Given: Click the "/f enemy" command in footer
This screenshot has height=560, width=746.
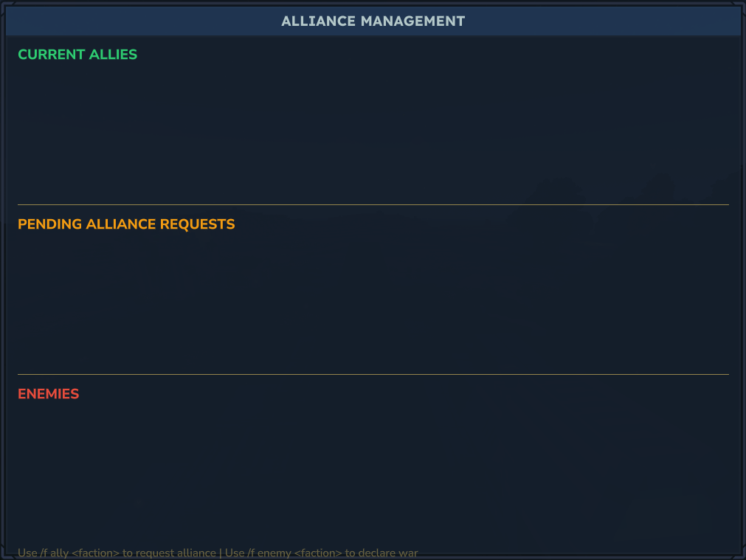Looking at the screenshot, I should coord(269,553).
